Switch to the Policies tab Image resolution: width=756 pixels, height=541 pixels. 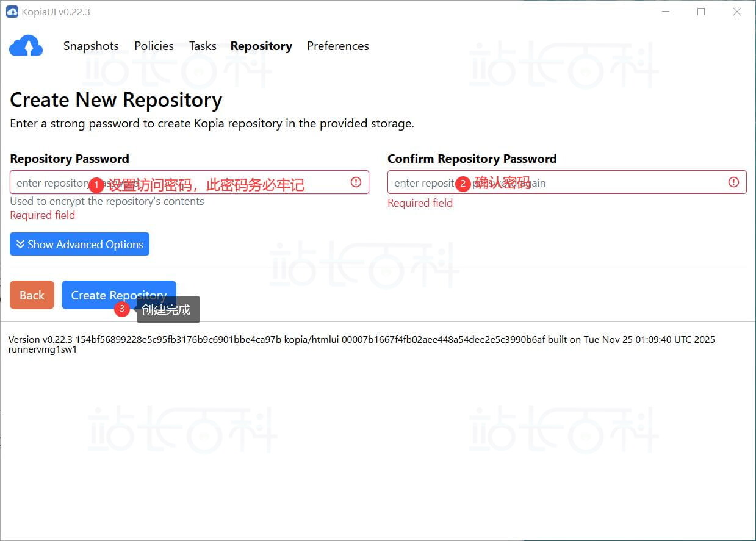coord(154,46)
